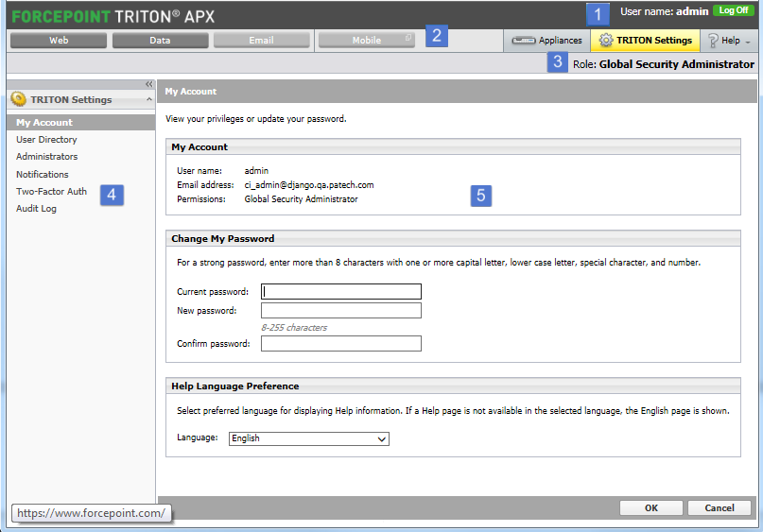This screenshot has width=763, height=532.
Task: Click the email address ci_admin@django.qa.patech.com
Action: (309, 185)
